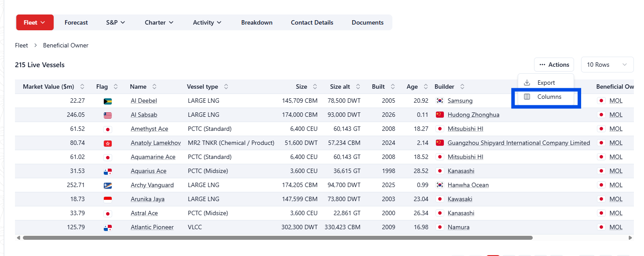Click the Columns layout icon
The height and width of the screenshot is (256, 644).
(527, 97)
